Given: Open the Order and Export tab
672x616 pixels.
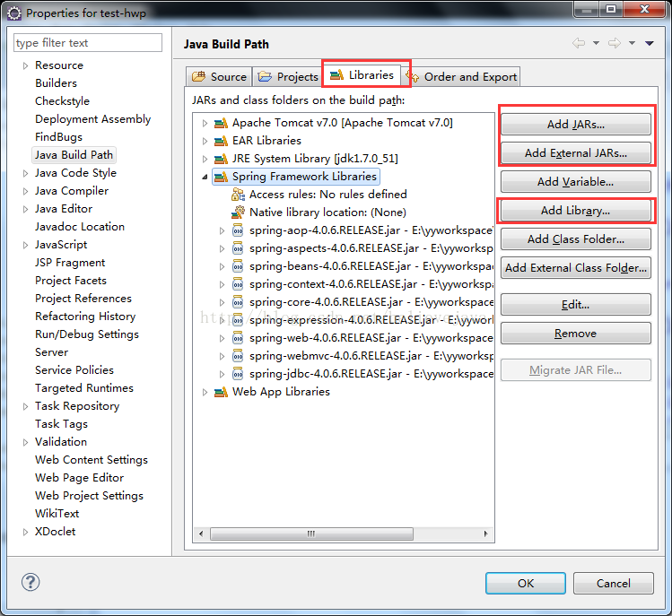Looking at the screenshot, I should pos(462,77).
